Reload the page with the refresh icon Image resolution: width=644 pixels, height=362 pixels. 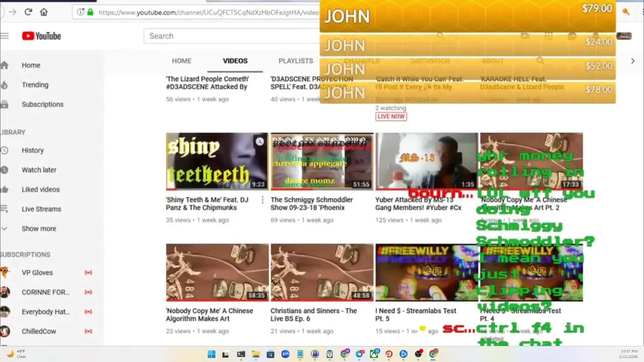point(28,12)
